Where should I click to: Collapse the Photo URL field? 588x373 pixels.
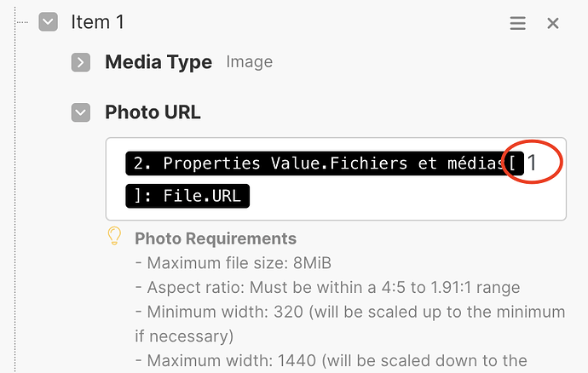(81, 112)
